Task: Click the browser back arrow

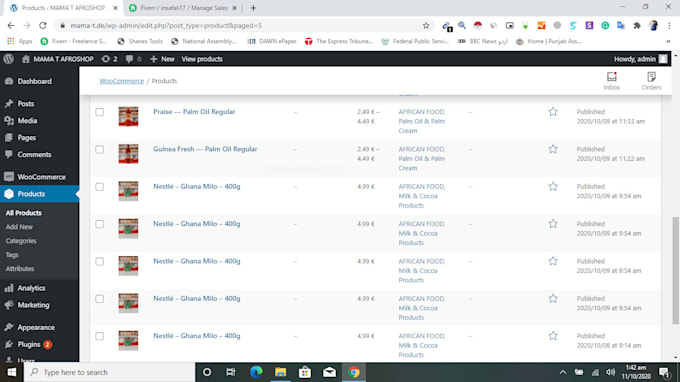Action: 11,26
